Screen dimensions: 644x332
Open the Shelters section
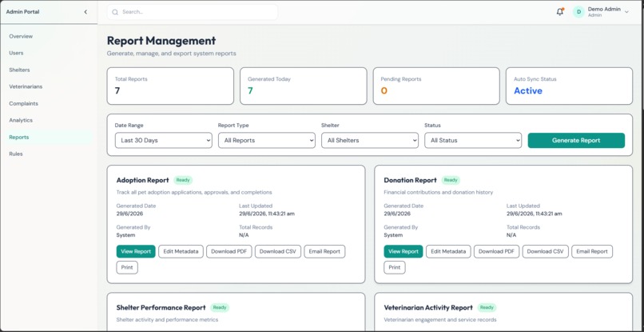19,70
